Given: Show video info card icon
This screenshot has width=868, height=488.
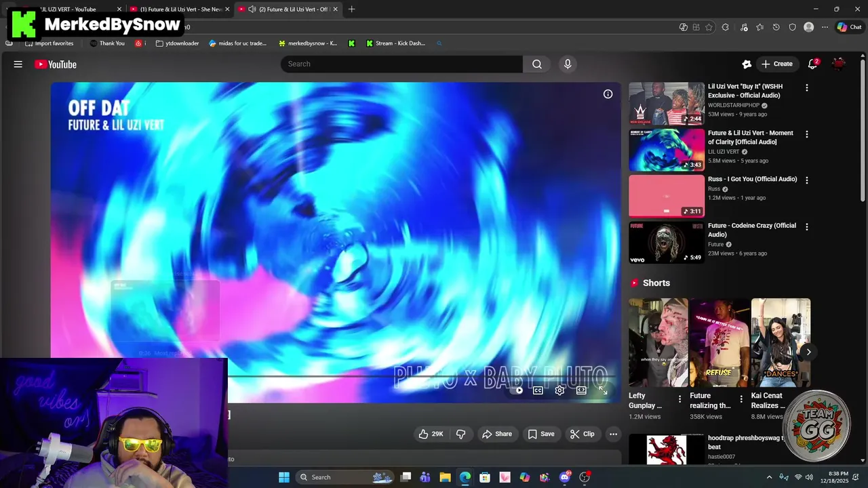Looking at the screenshot, I should coord(608,94).
